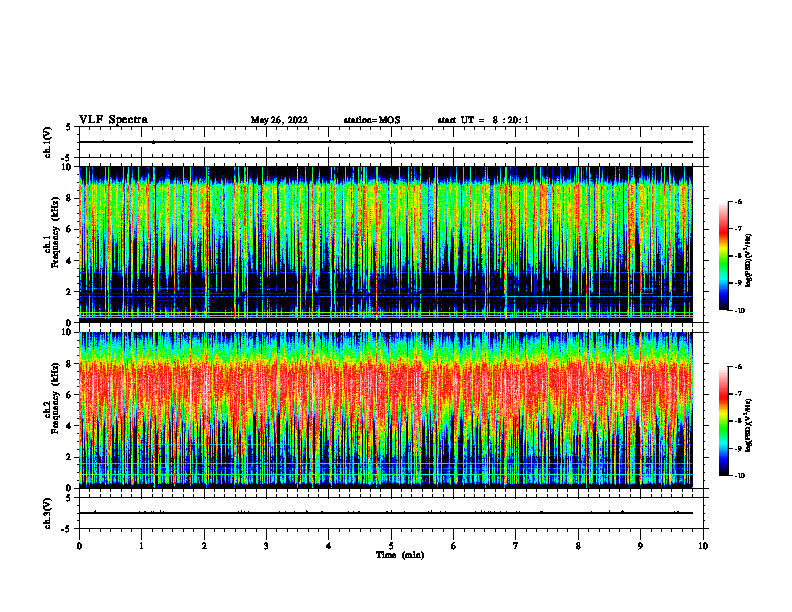The width and height of the screenshot is (792, 612).
Task: Click the "start UT = 8 : 20: 1" label
Action: (x=483, y=120)
